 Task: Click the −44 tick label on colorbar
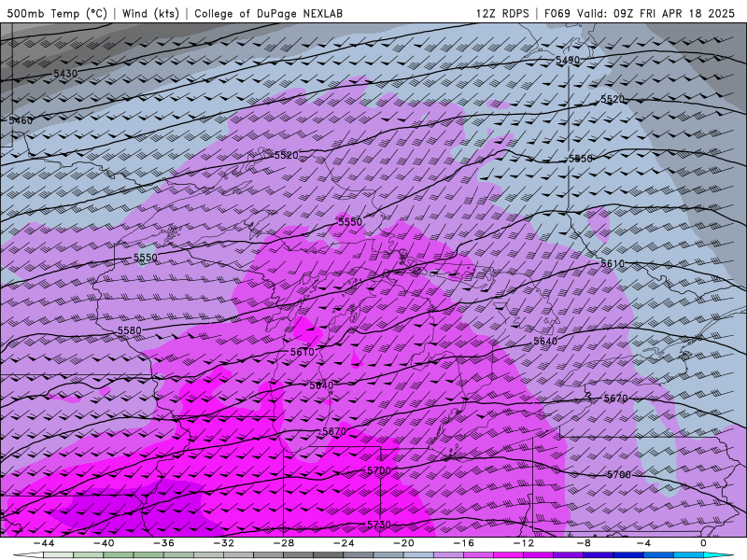(x=43, y=543)
